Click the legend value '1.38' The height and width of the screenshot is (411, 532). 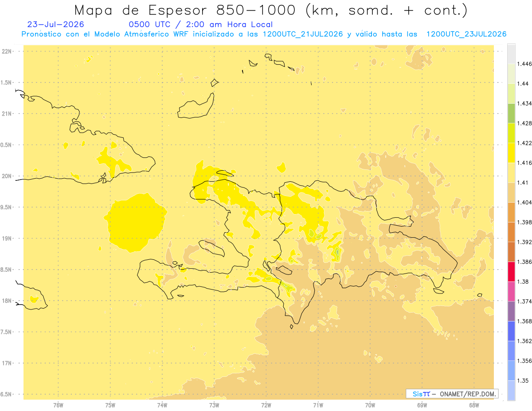[523, 282]
